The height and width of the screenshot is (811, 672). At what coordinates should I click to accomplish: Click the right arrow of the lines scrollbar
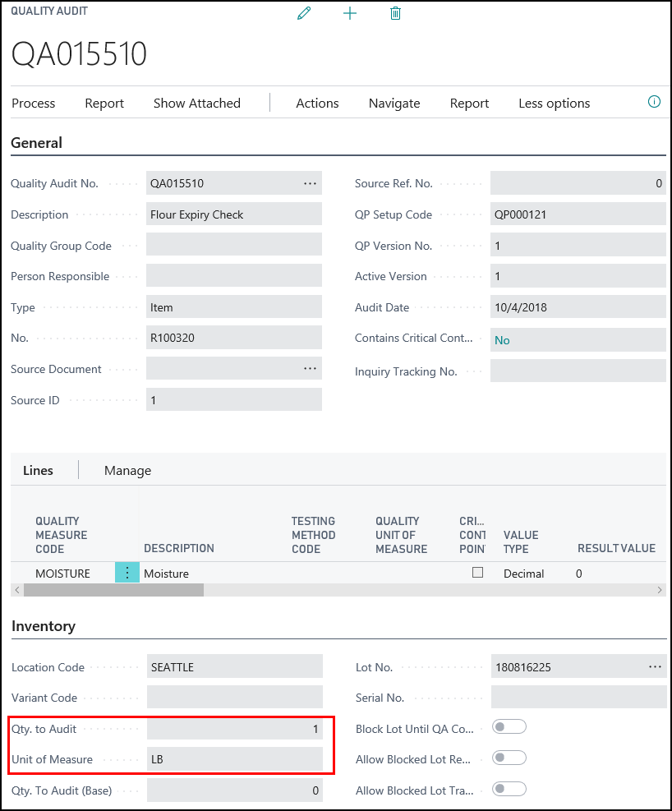tap(659, 590)
